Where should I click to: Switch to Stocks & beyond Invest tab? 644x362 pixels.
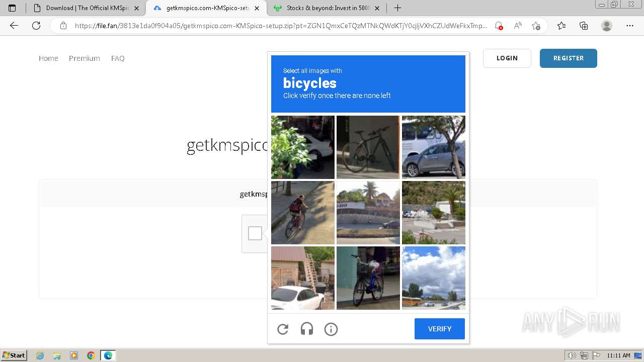(326, 8)
